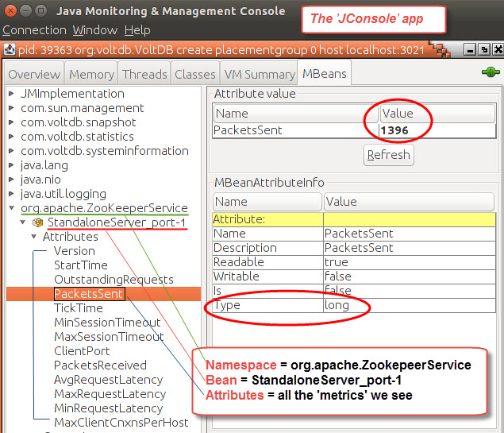Click the Readable row value true
The image size is (504, 433).
click(410, 262)
